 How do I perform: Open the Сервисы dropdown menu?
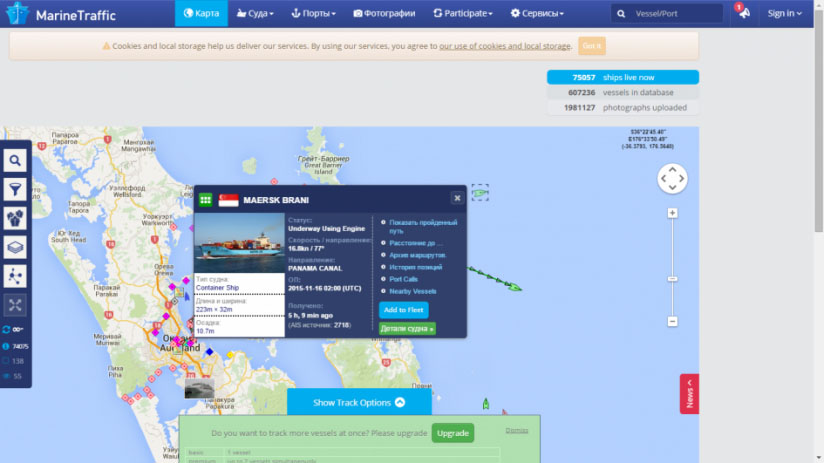click(537, 13)
